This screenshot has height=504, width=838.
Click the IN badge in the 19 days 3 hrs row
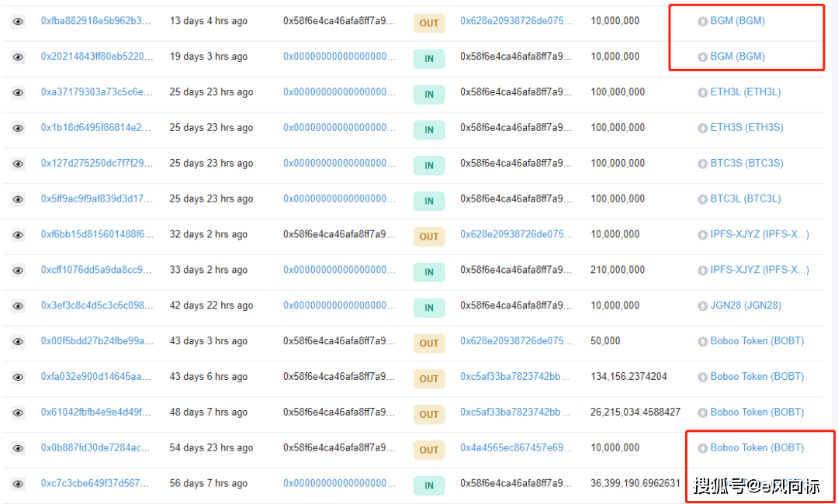pyautogui.click(x=428, y=59)
